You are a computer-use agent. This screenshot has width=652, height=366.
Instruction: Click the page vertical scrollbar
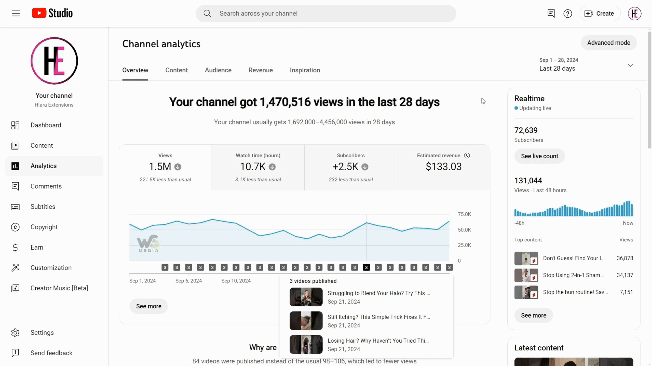pyautogui.click(x=650, y=89)
